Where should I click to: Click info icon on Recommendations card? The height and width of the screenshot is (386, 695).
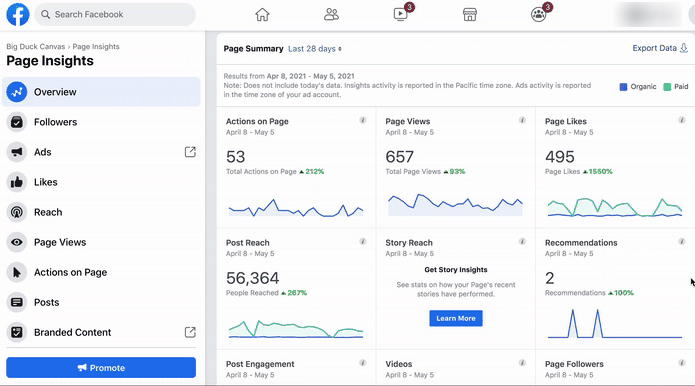(x=682, y=242)
